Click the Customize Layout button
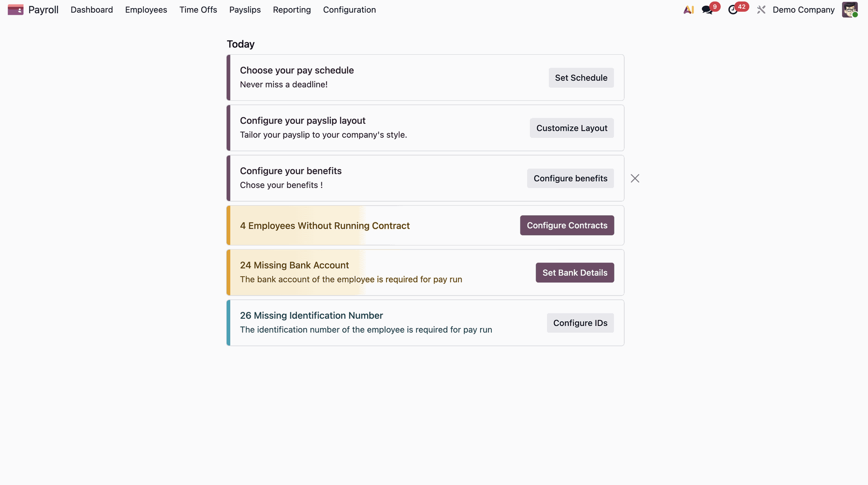This screenshot has width=868, height=485. 571,128
